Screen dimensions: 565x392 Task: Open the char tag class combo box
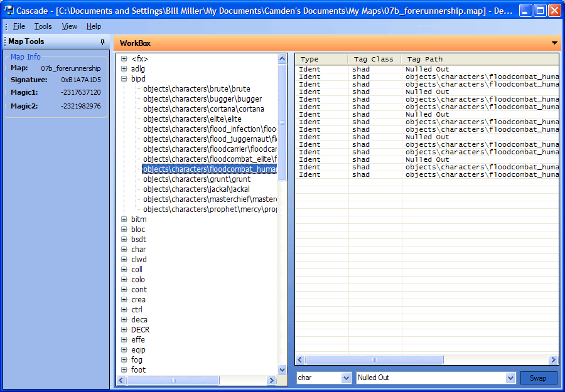click(346, 378)
